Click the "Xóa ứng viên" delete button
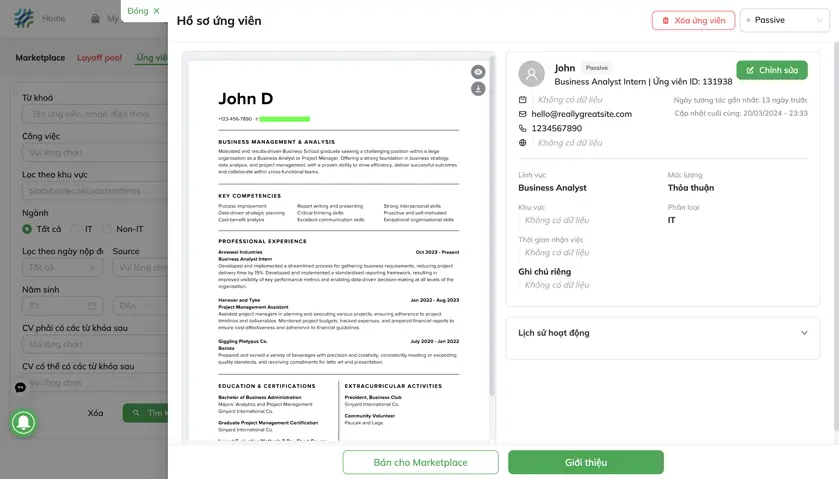 click(x=692, y=20)
